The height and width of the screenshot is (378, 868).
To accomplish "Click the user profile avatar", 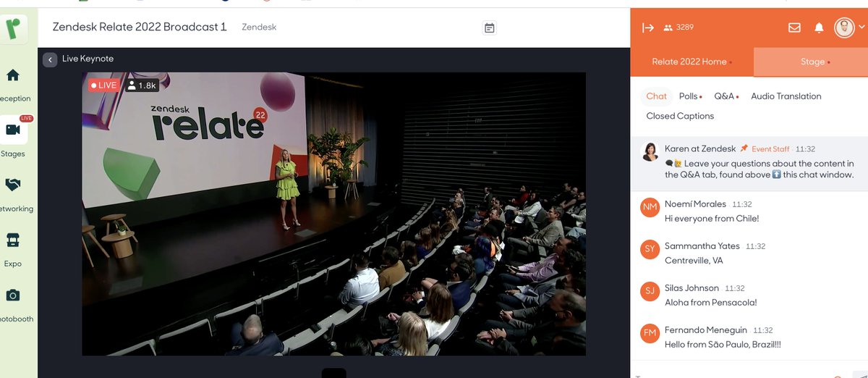I will click(x=844, y=28).
